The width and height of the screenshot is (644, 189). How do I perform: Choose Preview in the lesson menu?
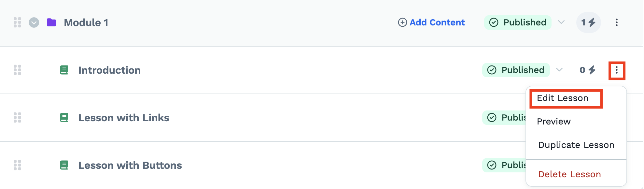coord(554,122)
